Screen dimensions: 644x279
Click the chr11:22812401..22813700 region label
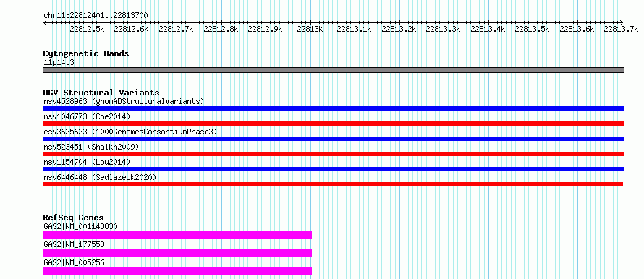(x=96, y=15)
